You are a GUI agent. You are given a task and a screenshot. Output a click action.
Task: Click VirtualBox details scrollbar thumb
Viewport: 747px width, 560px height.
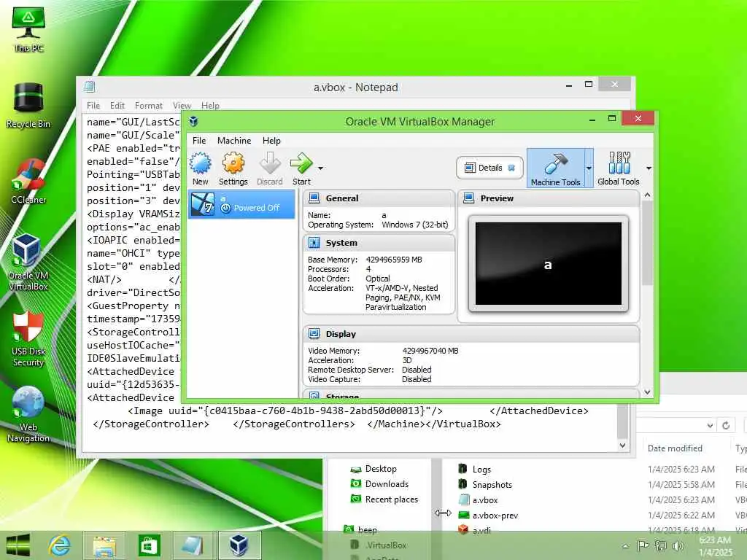(647, 243)
